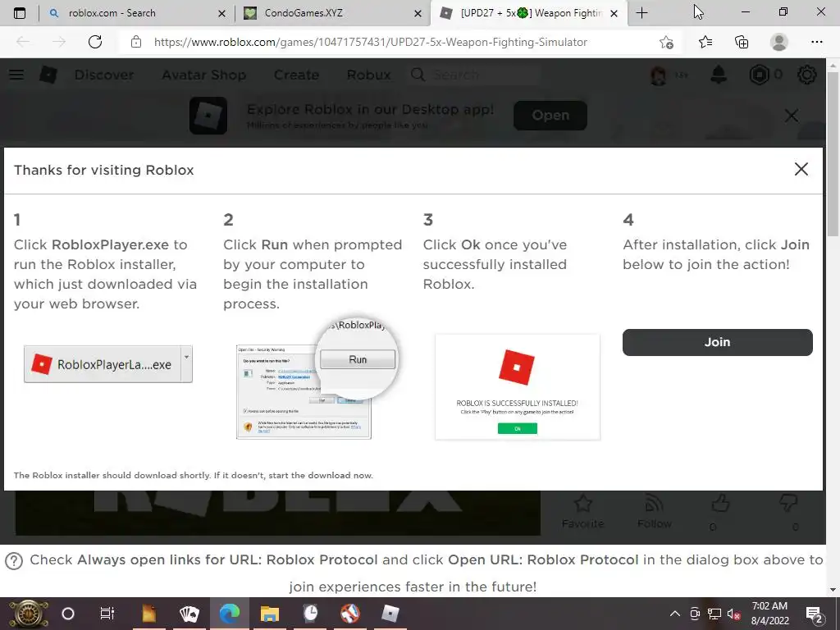This screenshot has width=840, height=630.
Task: Click the Follow feed icon
Action: coord(654,504)
